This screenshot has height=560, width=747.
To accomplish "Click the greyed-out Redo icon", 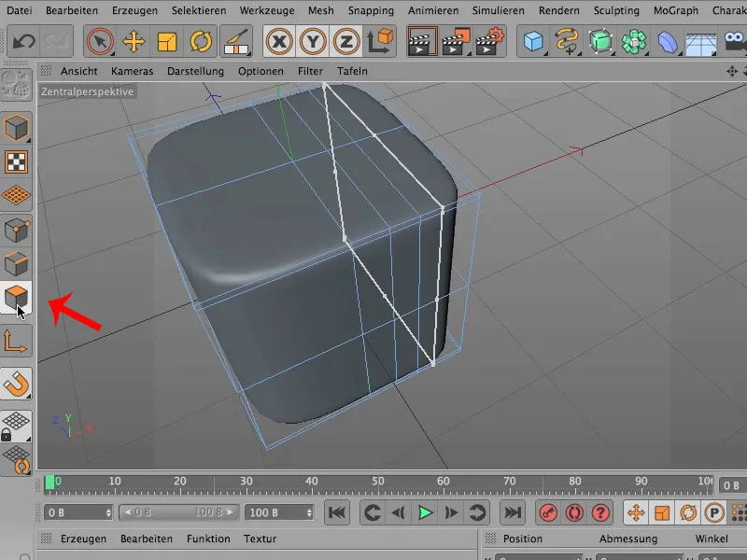I will point(56,41).
